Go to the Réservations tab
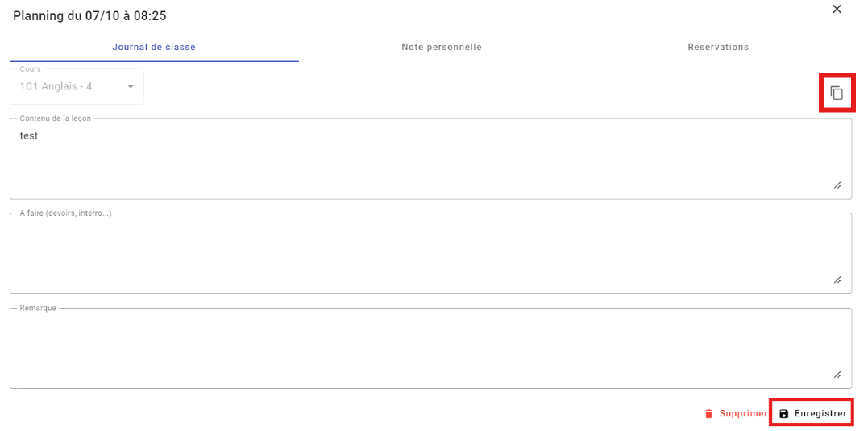 [x=718, y=48]
